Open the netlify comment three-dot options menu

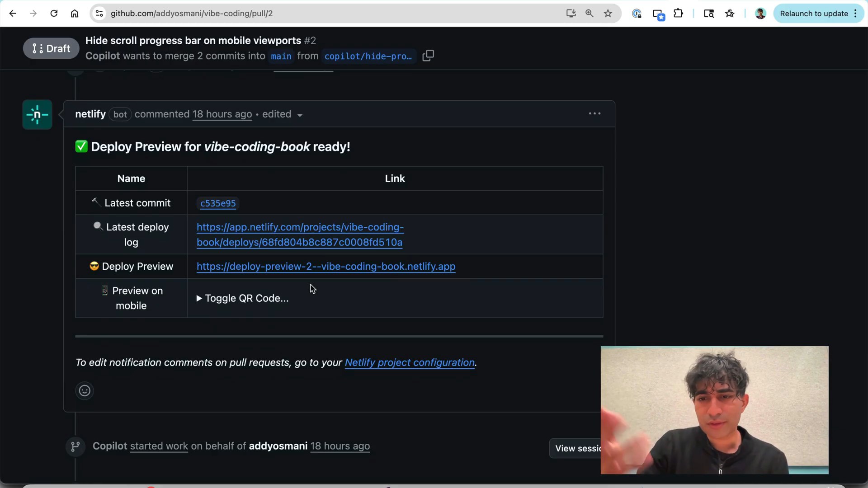(594, 113)
